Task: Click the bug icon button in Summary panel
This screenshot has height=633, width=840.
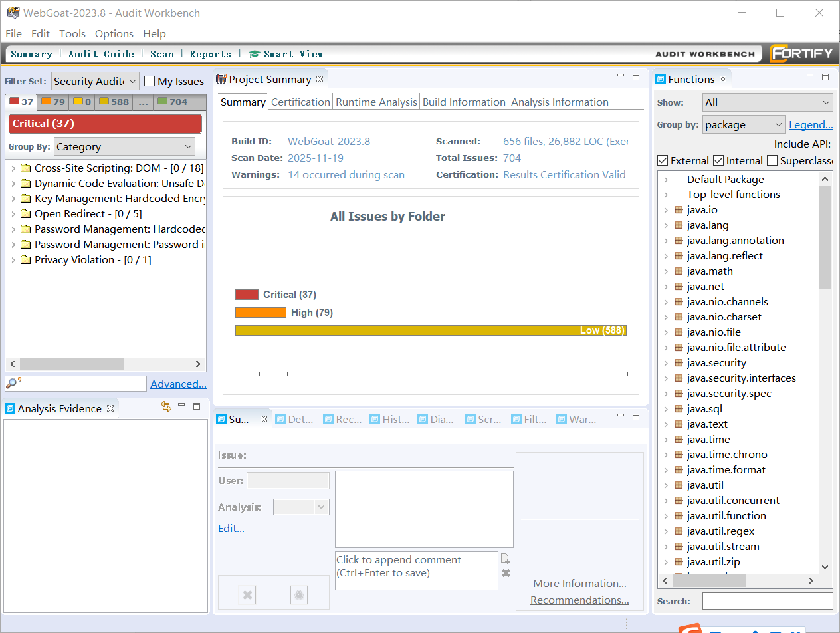Action: pos(299,595)
